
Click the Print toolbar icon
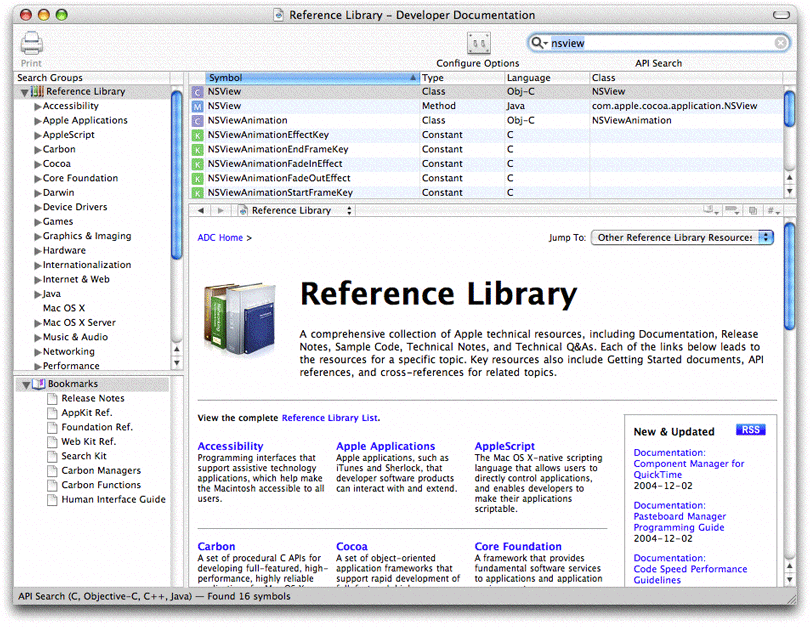point(32,45)
